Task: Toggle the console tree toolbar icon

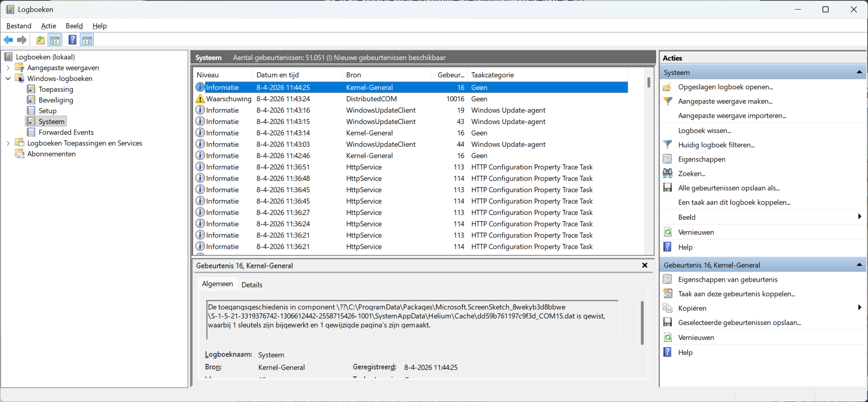Action: (55, 40)
